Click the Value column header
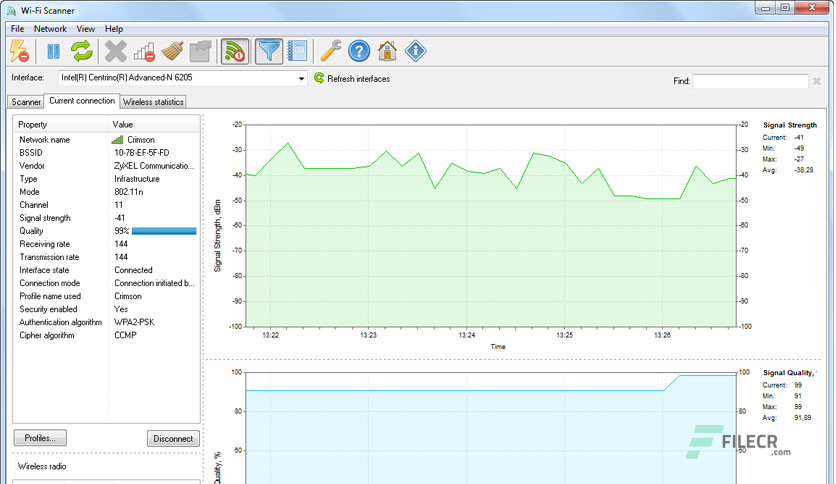 point(154,124)
